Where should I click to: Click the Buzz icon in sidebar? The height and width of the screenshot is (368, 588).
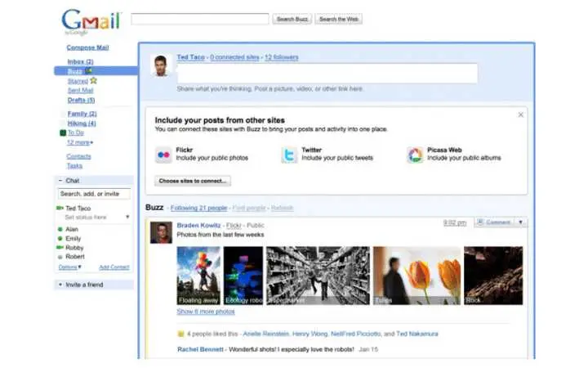tap(88, 70)
